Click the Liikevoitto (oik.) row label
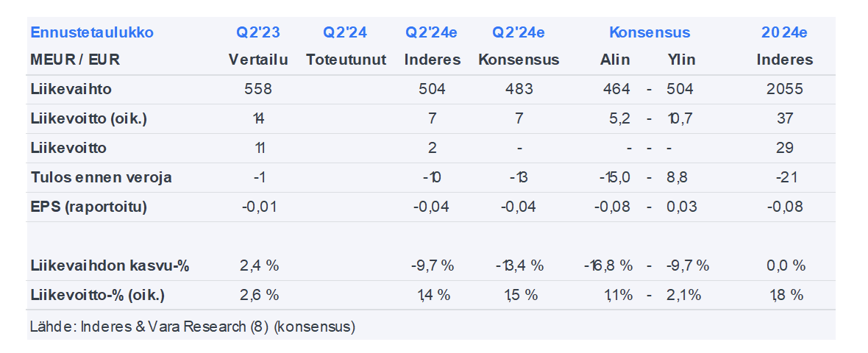The image size is (868, 353). click(89, 118)
